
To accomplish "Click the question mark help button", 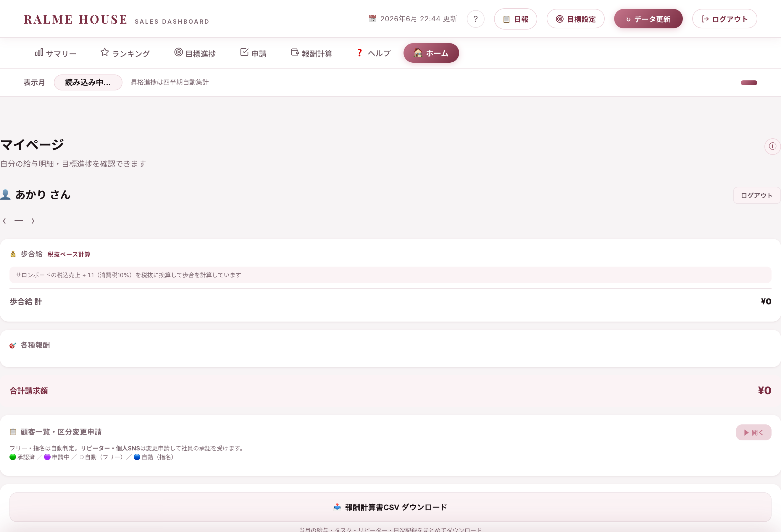I will pyautogui.click(x=475, y=19).
